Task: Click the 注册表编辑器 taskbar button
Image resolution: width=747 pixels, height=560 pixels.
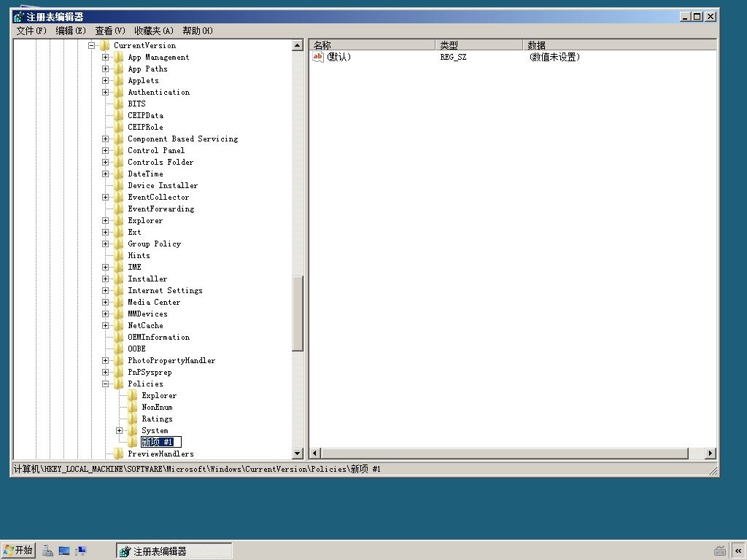Action: pyautogui.click(x=174, y=551)
